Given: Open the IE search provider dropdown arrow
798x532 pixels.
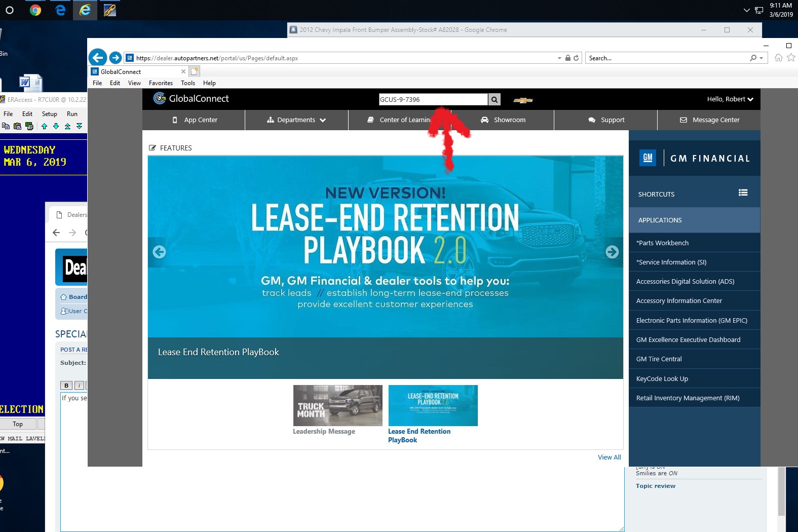Looking at the screenshot, I should point(761,58).
